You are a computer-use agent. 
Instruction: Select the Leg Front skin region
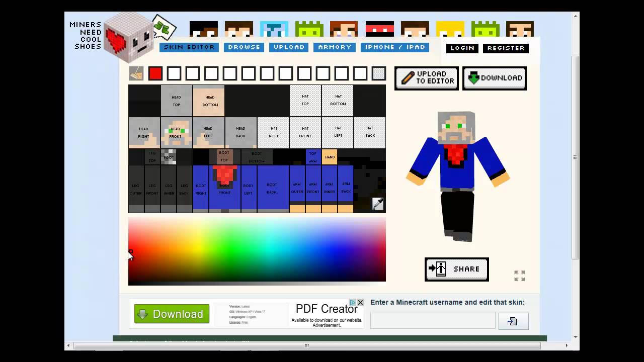coord(152,189)
